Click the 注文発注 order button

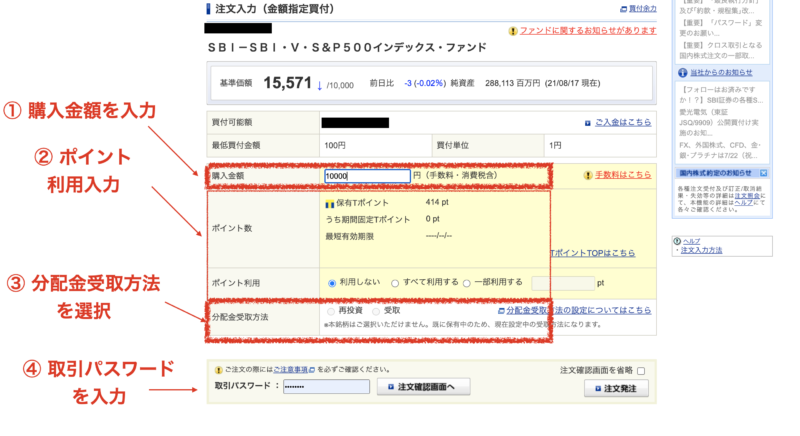[616, 389]
